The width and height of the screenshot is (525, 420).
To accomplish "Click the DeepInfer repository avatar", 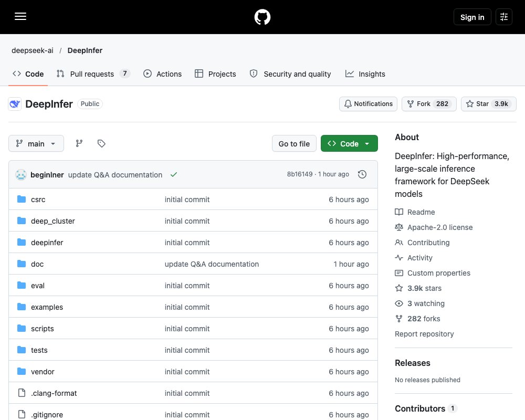I will pyautogui.click(x=15, y=104).
